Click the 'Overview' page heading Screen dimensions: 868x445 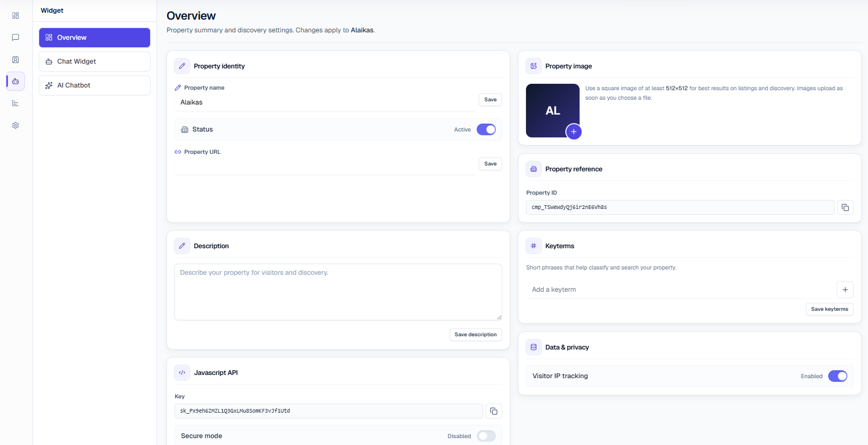click(x=191, y=16)
